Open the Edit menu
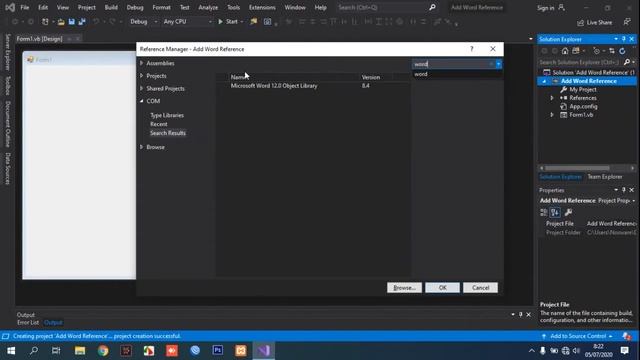Screen dimensions: 640x360 click(43, 7)
